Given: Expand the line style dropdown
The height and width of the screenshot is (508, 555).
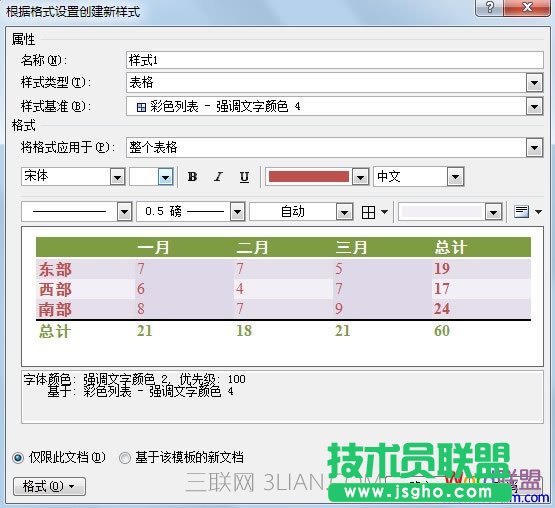Looking at the screenshot, I should tap(124, 212).
